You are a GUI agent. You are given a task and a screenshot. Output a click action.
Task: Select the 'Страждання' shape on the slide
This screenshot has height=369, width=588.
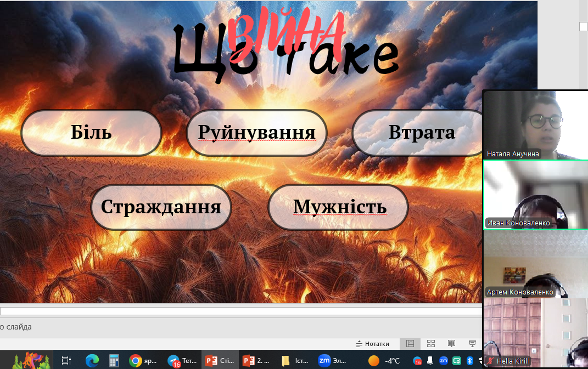pos(161,207)
